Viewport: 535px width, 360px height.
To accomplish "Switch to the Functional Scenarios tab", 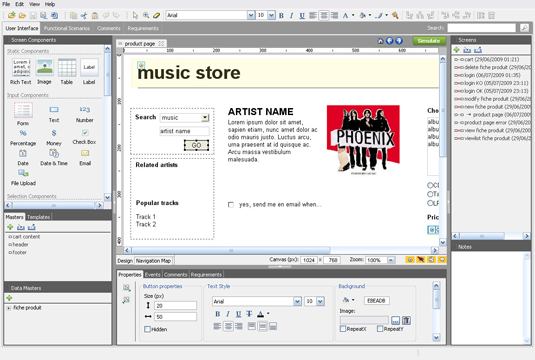I will 67,28.
